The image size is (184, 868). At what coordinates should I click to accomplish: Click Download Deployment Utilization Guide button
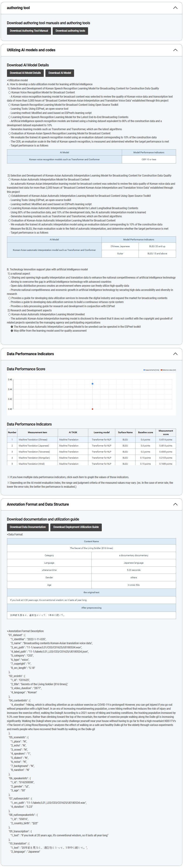[x=76, y=527]
